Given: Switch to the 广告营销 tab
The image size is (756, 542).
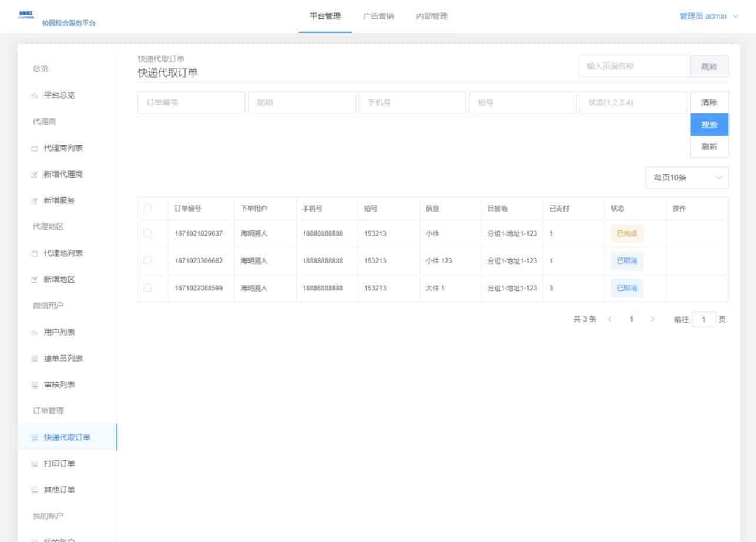Looking at the screenshot, I should (x=378, y=16).
